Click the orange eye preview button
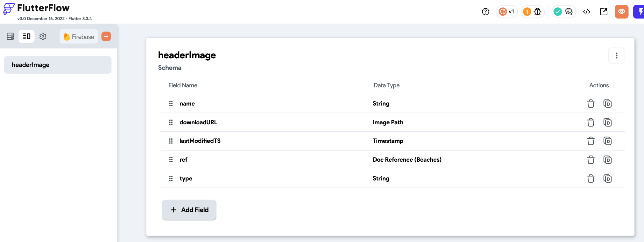The width and height of the screenshot is (644, 242). pos(621,12)
